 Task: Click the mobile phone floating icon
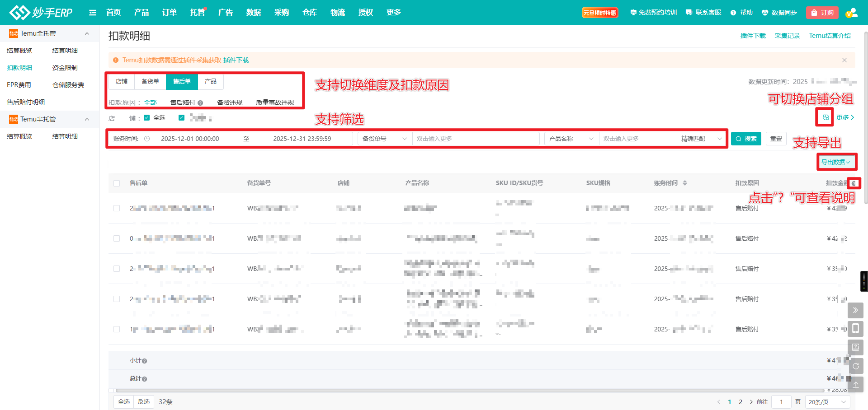click(855, 329)
